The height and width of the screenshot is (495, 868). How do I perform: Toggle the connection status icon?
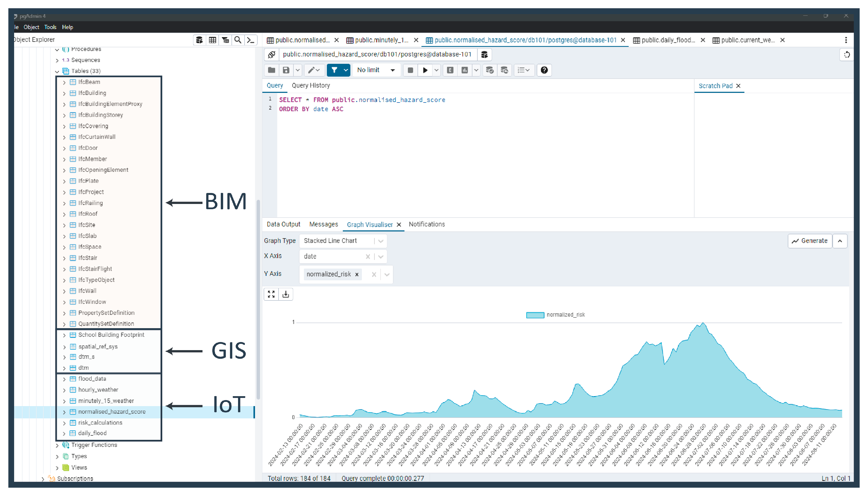tap(271, 54)
